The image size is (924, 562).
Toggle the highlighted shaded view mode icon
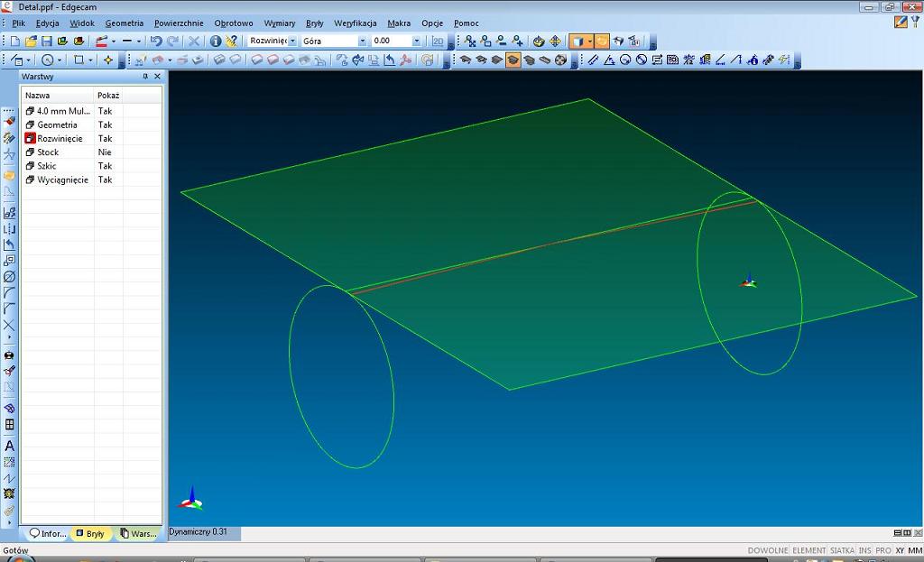tap(513, 60)
